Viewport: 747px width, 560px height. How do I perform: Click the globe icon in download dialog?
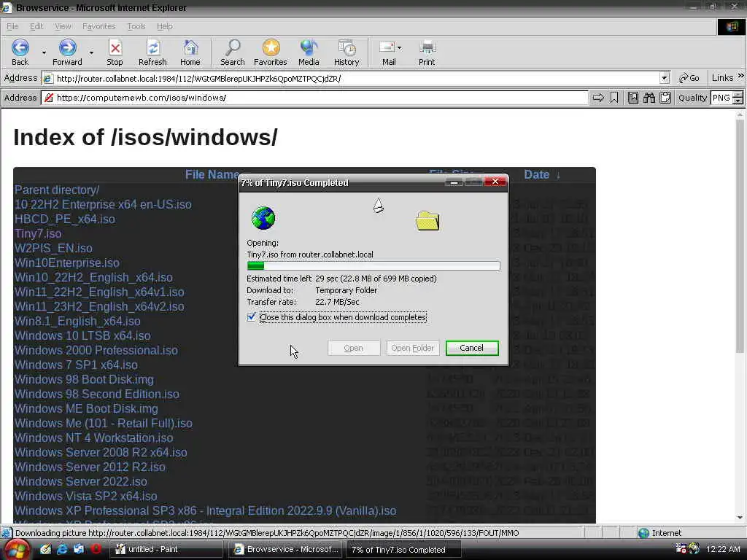(263, 218)
